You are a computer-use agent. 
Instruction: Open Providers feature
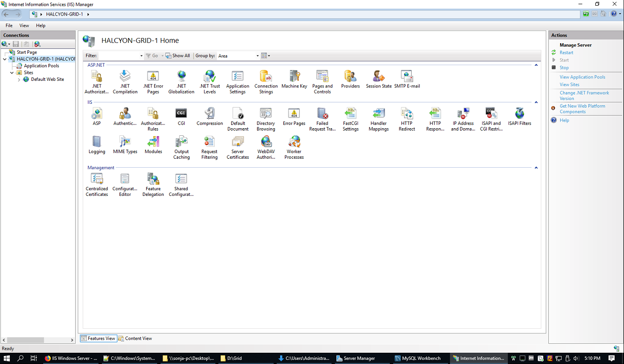[x=351, y=79]
